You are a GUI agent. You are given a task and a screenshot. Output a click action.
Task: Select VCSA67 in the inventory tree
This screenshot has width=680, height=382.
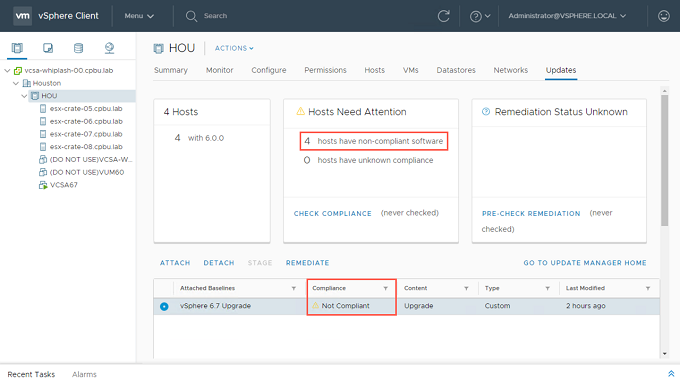click(63, 185)
